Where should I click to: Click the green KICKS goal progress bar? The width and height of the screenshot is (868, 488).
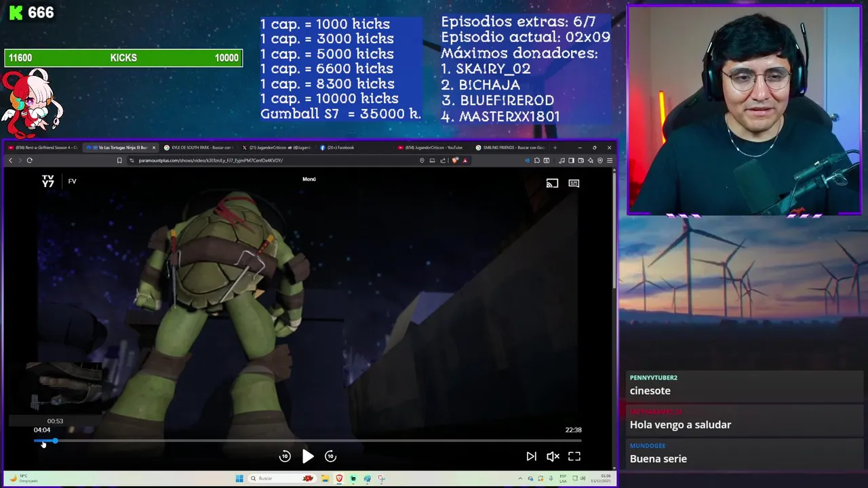(123, 58)
